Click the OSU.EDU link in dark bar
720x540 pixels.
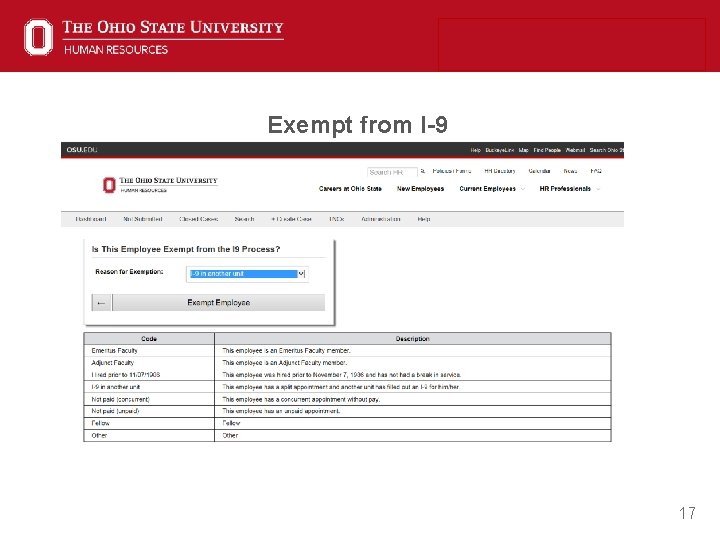pyautogui.click(x=82, y=150)
